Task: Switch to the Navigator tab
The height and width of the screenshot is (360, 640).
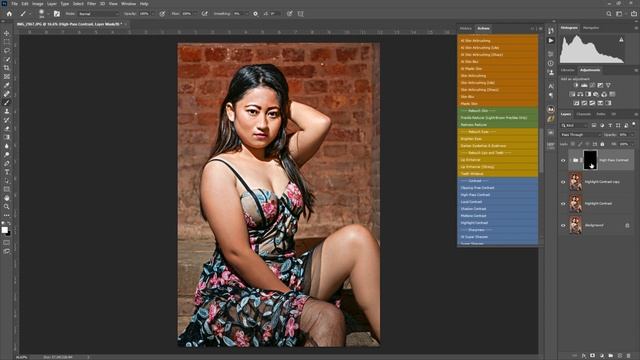Action: 591,28
